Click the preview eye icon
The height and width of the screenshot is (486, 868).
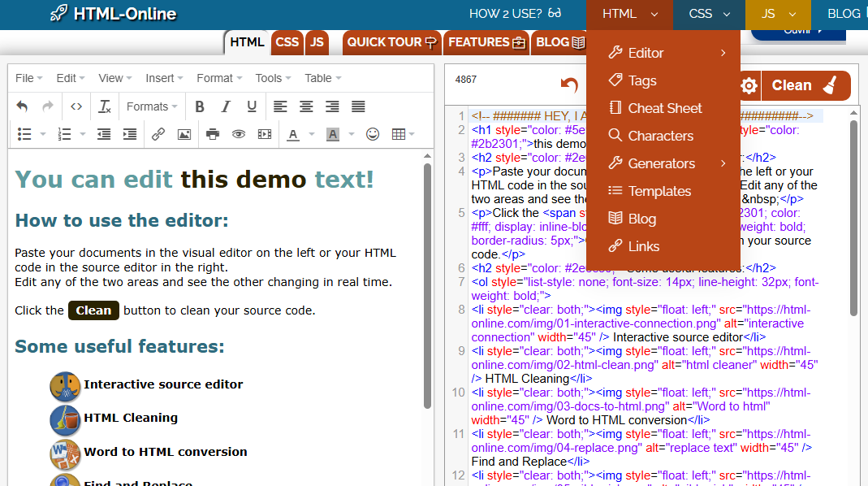[238, 134]
